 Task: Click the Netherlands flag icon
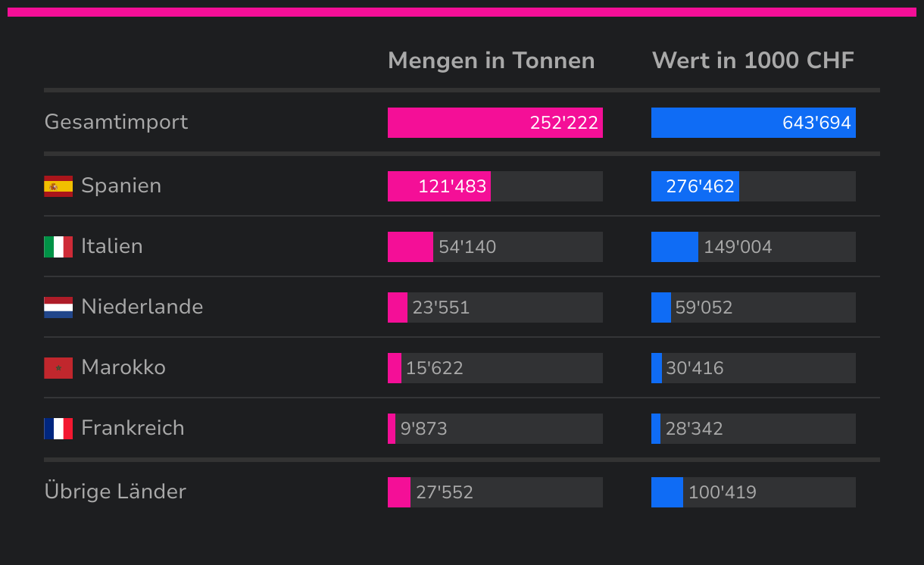pyautogui.click(x=58, y=307)
